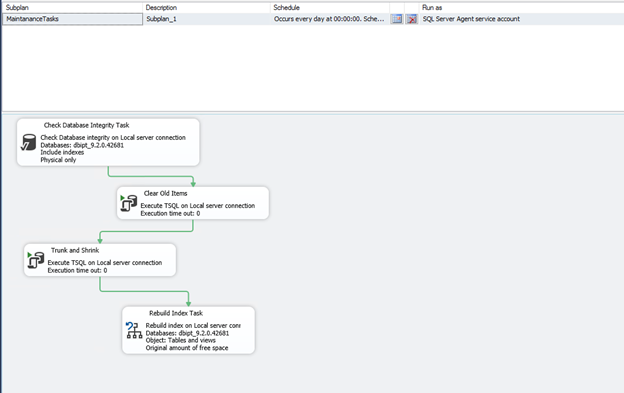Viewport: 624px width, 393px height.
Task: Select the 'Occurs every day at 00:00:00' schedule cell
Action: click(x=330, y=19)
